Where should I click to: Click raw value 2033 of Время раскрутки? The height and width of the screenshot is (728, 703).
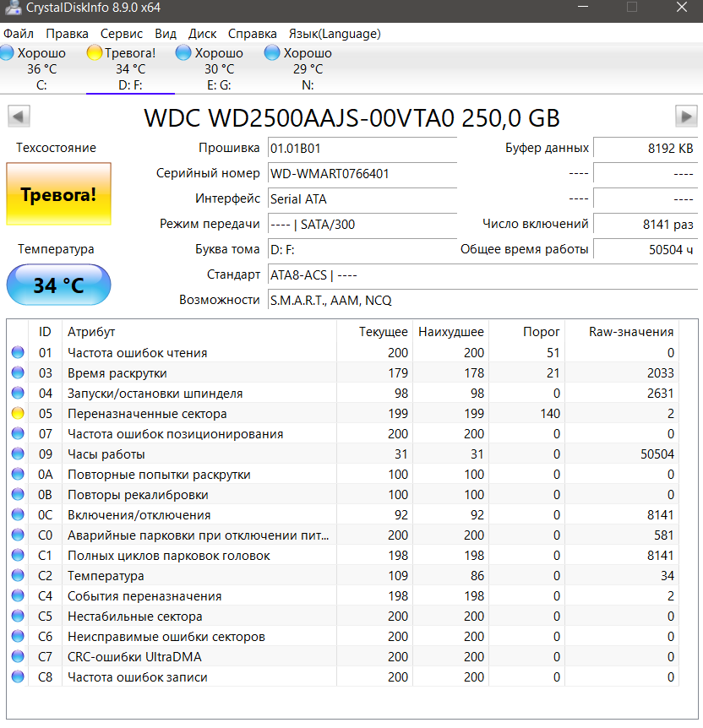click(660, 372)
